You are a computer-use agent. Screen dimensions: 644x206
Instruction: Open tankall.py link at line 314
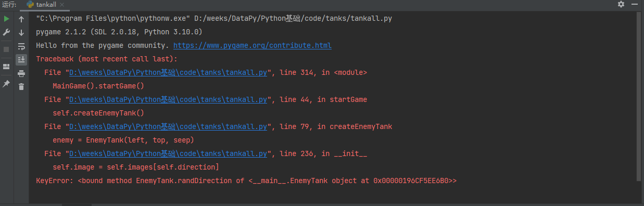click(168, 73)
